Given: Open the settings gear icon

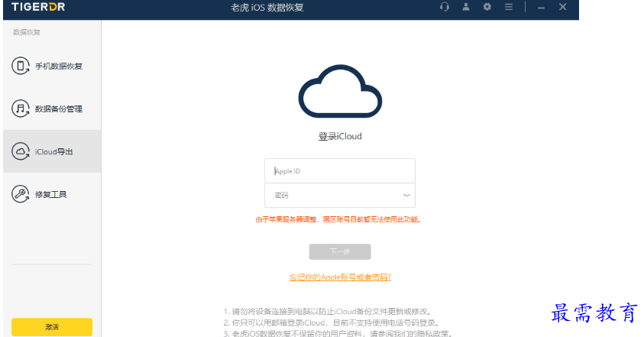Looking at the screenshot, I should 487,7.
